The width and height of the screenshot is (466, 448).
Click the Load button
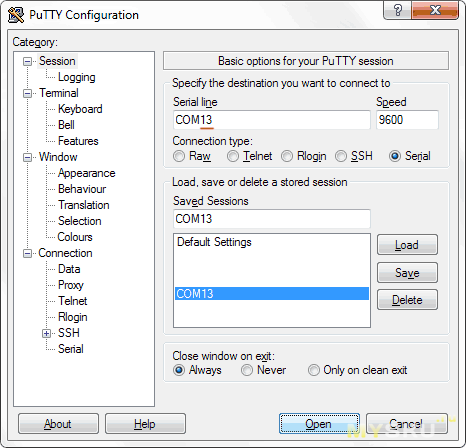tap(407, 245)
